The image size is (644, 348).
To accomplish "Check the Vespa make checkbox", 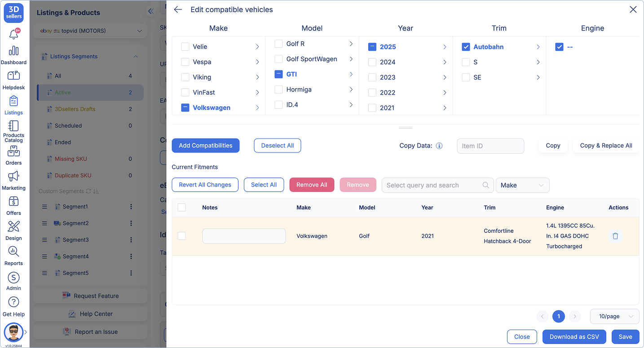I will [x=185, y=62].
